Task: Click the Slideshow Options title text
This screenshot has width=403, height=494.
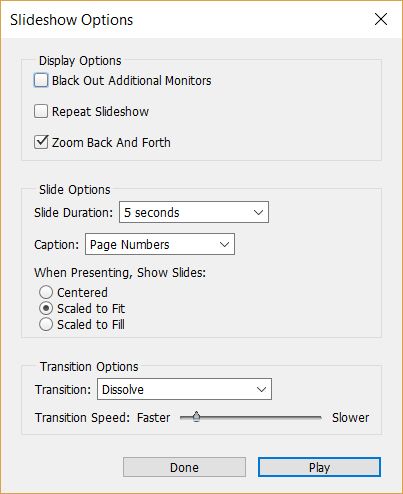Action: point(72,20)
